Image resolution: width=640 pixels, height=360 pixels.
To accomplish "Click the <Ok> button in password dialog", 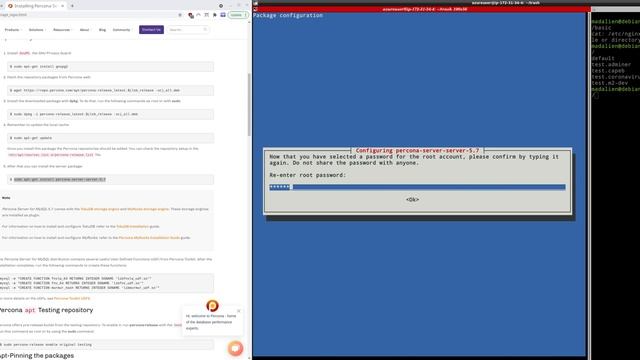I will coord(412,200).
